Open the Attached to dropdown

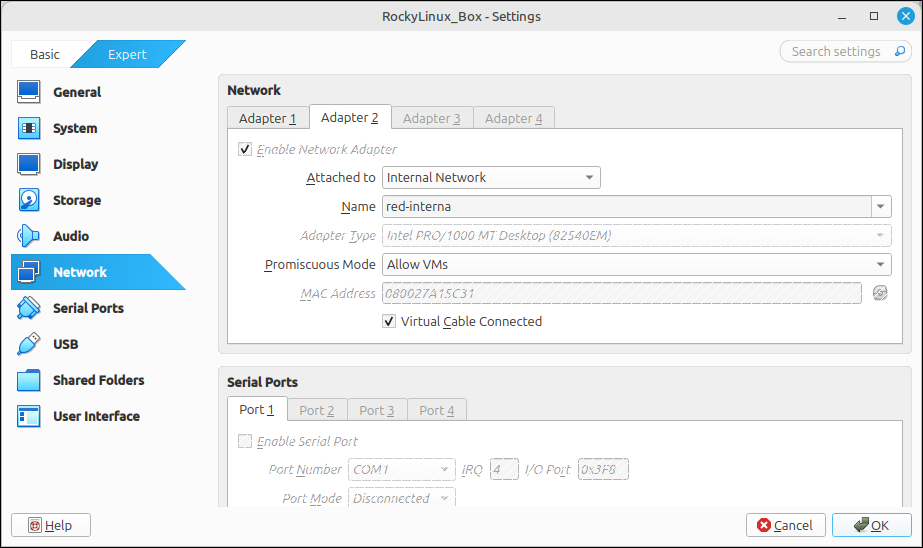[x=491, y=177]
